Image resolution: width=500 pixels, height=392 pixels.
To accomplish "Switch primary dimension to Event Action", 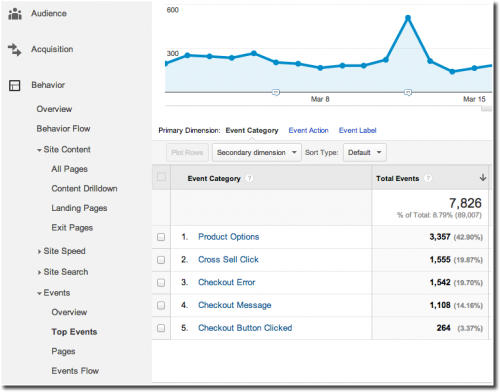I will [308, 130].
